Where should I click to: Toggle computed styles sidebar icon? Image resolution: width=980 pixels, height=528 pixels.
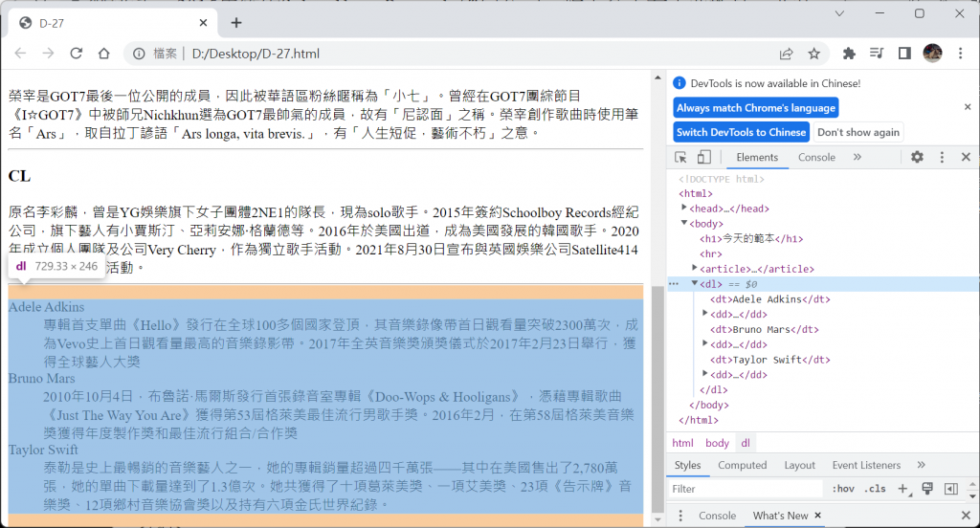pyautogui.click(x=951, y=489)
